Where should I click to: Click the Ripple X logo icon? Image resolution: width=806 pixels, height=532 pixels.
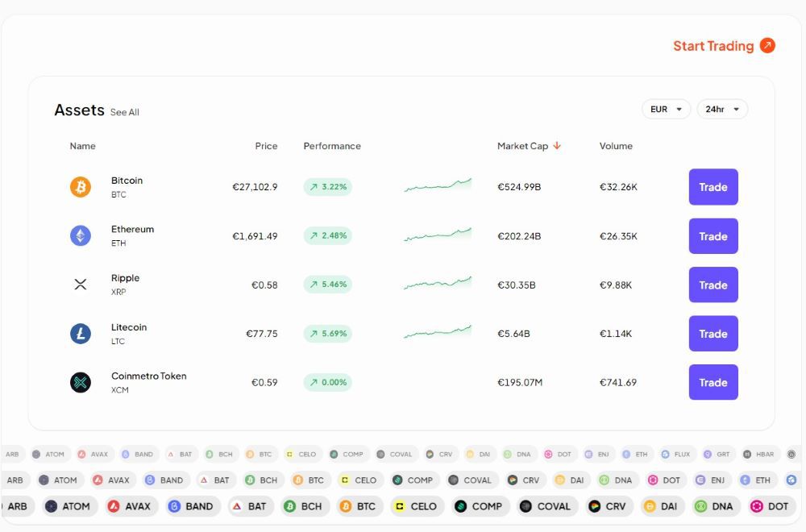[x=80, y=285]
